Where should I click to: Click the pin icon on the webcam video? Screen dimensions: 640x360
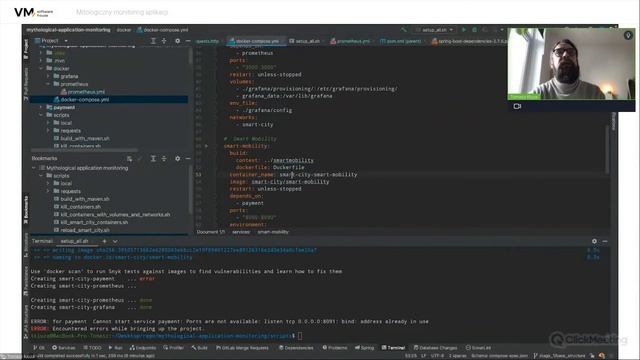628,36
